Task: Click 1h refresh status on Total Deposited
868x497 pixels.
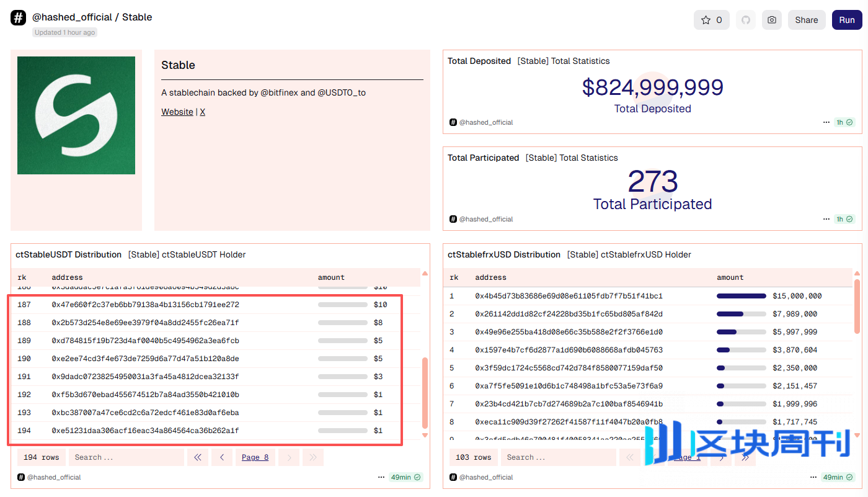Action: coord(844,122)
